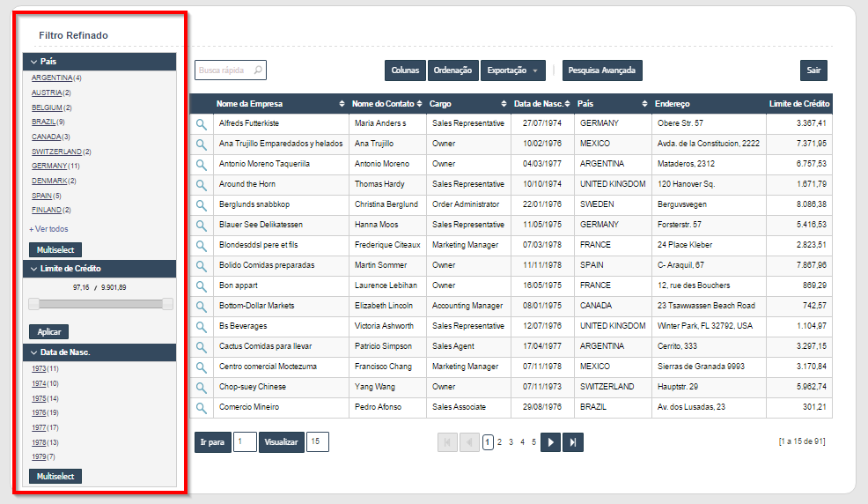
Task: Collapse the Limite de Crédito filter section
Action: (34, 269)
